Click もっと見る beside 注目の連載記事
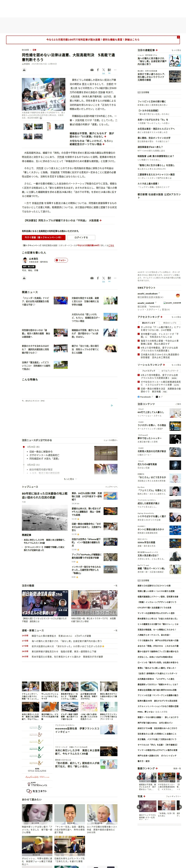Image resolution: width=186 pixels, height=868 pixels. coord(176,50)
